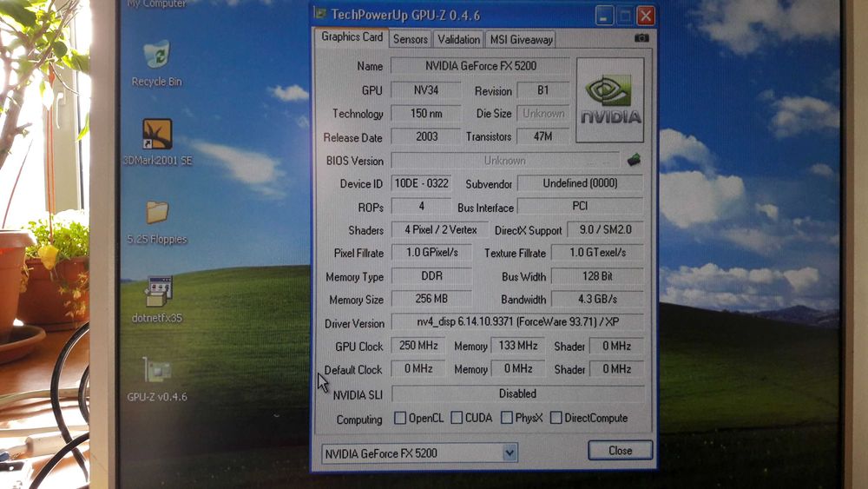Click the GPU field showing NV34

coord(425,89)
